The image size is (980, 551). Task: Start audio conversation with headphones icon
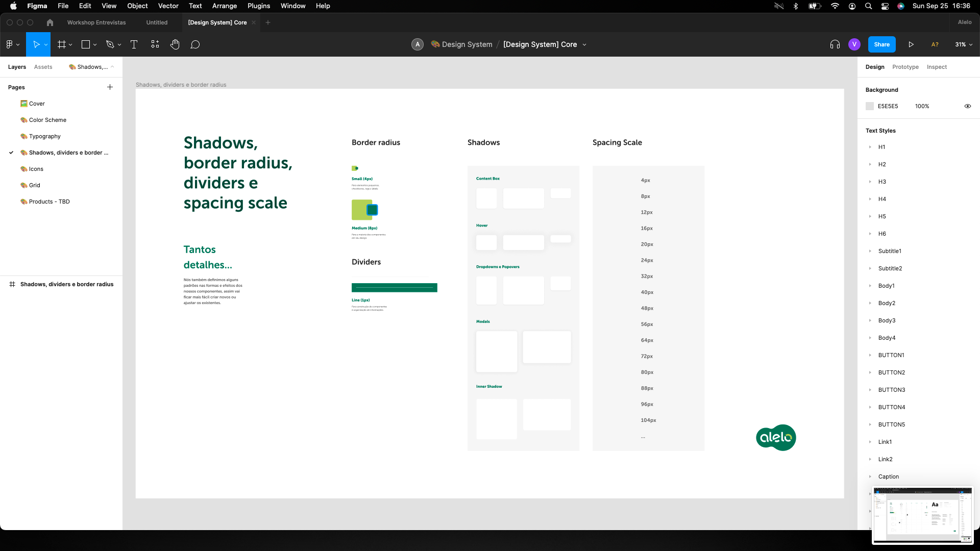pos(835,44)
